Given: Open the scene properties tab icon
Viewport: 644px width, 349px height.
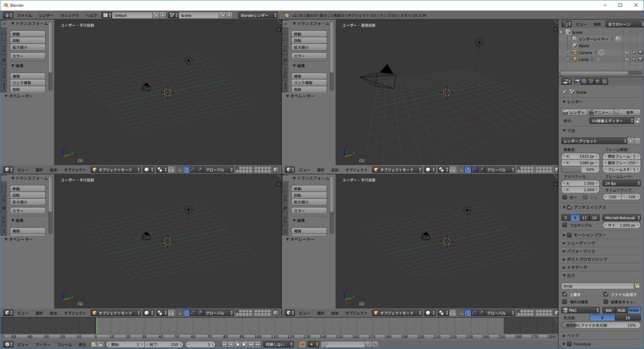Looking at the screenshot, I should click(x=591, y=81).
